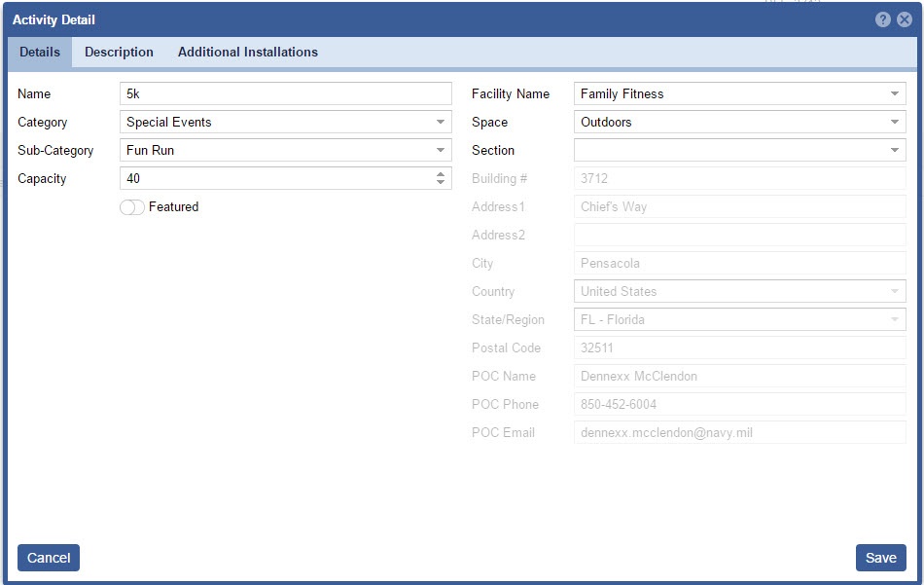Viewport: 924px width, 585px height.
Task: Click into the Name text field
Action: click(285, 94)
